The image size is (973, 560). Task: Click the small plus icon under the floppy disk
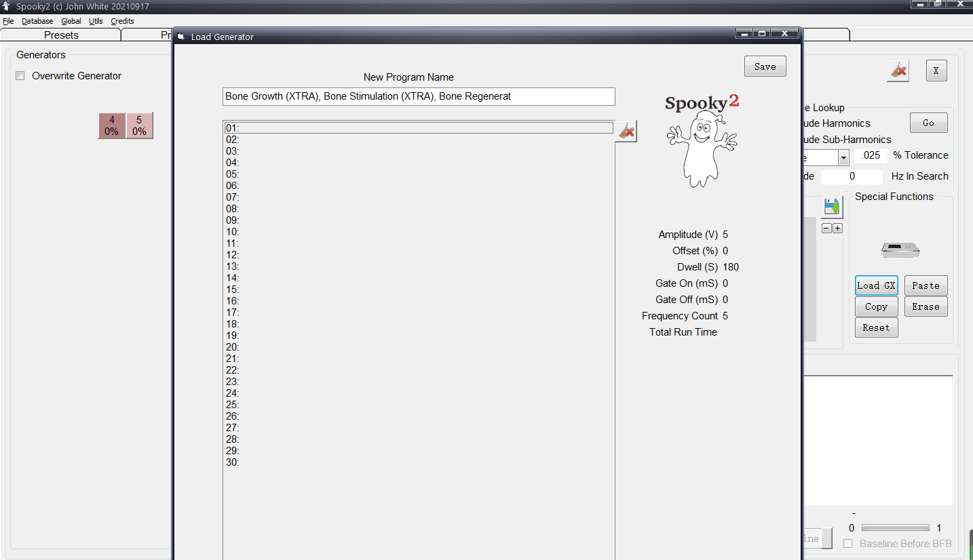pyautogui.click(x=838, y=228)
